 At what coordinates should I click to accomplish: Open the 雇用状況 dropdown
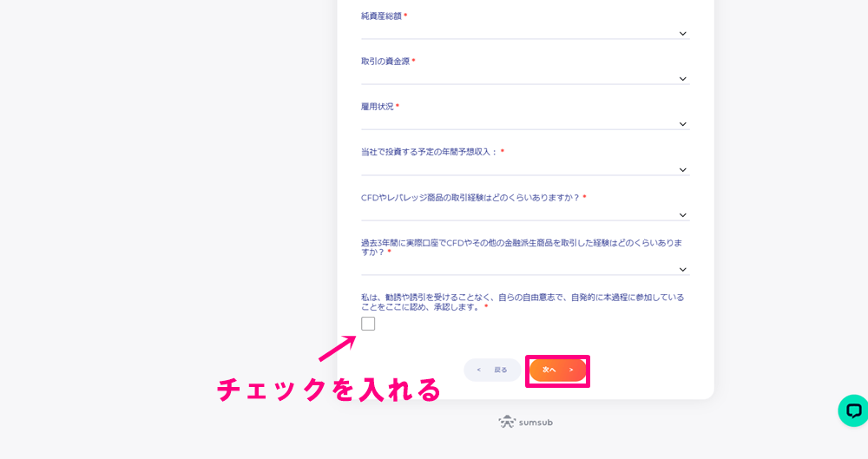point(525,123)
